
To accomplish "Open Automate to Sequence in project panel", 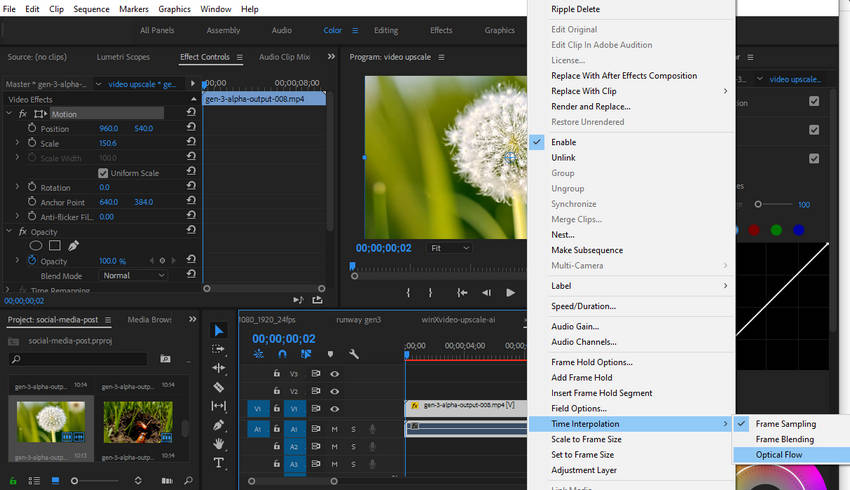I will tap(167, 481).
